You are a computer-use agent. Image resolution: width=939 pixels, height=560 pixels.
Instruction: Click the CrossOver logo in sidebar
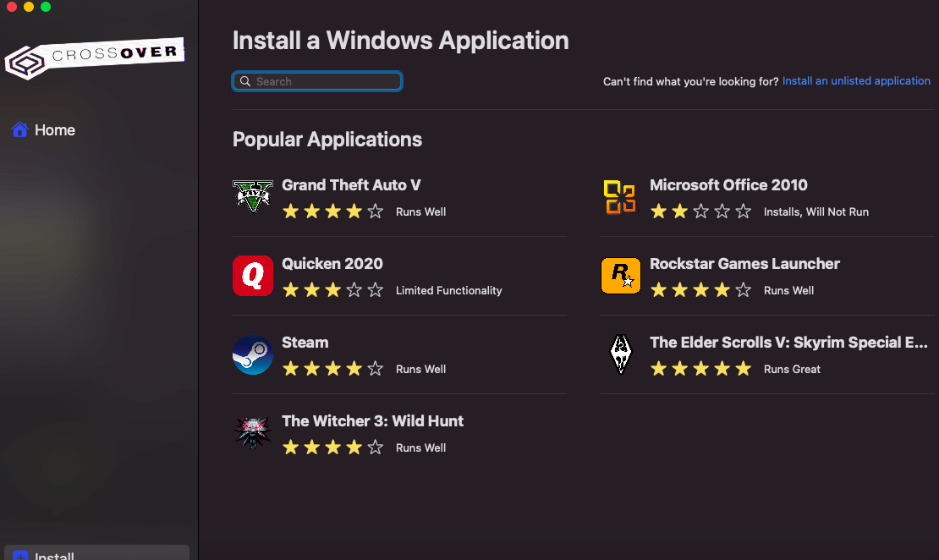coord(95,58)
